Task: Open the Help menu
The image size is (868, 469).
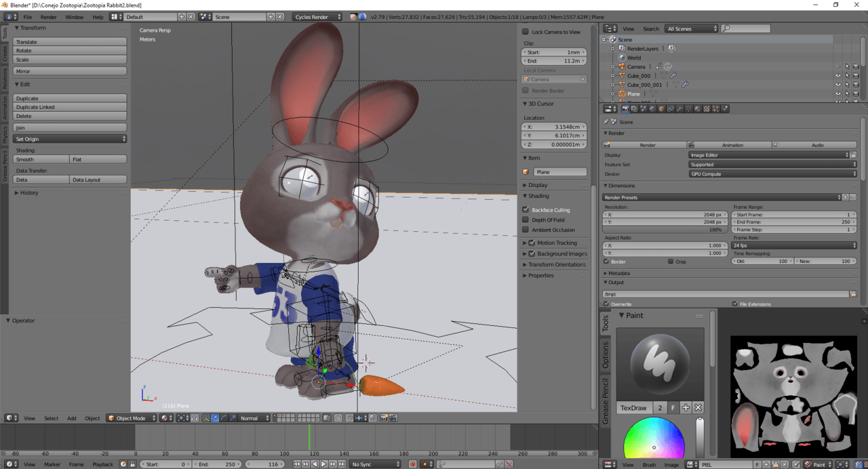Action: click(98, 16)
